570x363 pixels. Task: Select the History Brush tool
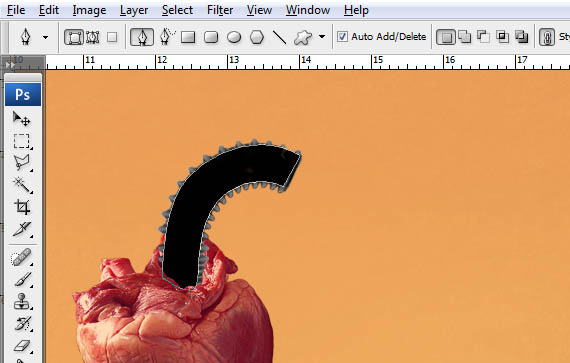click(x=22, y=323)
